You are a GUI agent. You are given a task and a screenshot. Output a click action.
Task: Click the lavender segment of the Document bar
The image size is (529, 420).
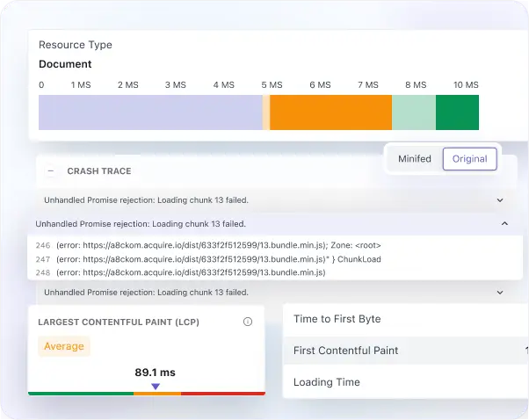(150, 112)
